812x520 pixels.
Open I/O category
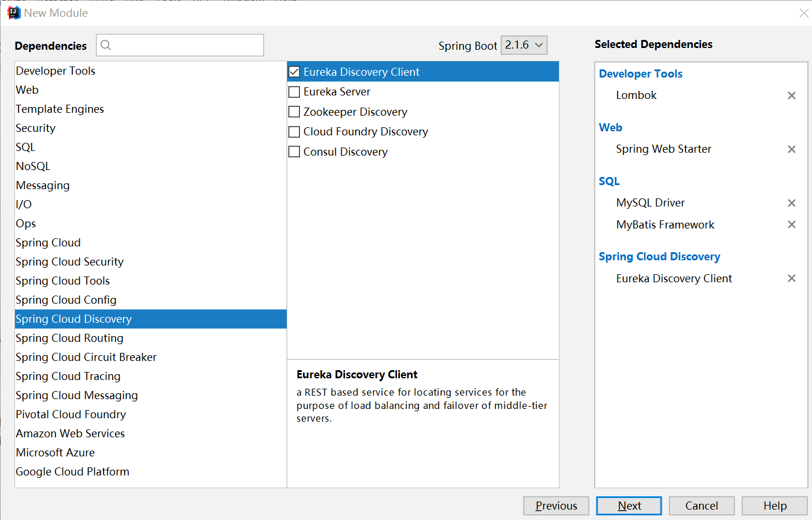click(151, 204)
